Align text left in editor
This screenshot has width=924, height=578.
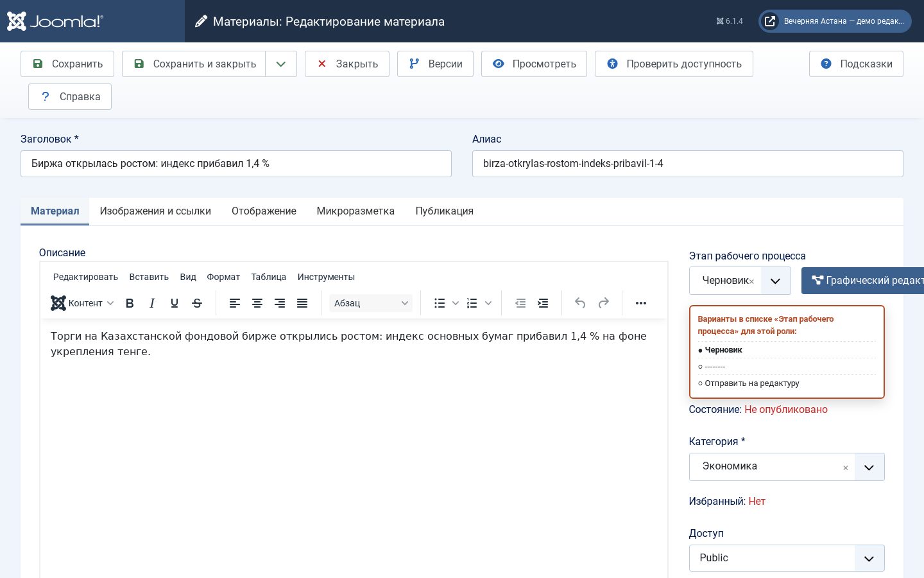[x=235, y=303]
